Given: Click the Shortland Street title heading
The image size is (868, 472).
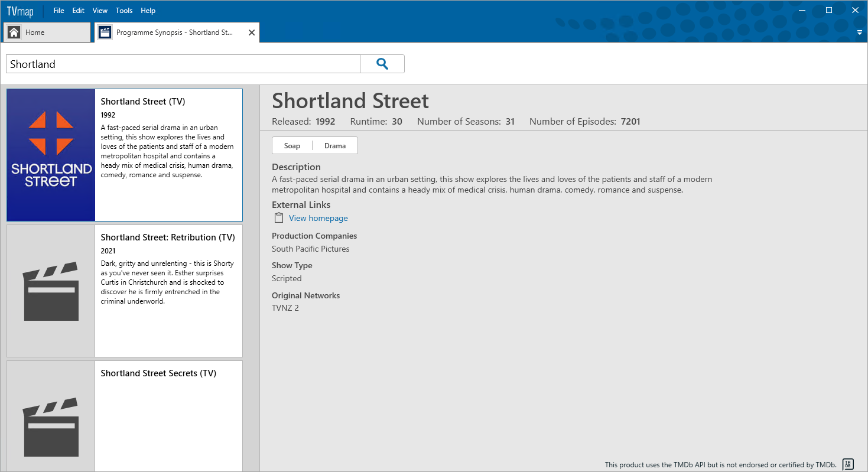Looking at the screenshot, I should point(350,100).
